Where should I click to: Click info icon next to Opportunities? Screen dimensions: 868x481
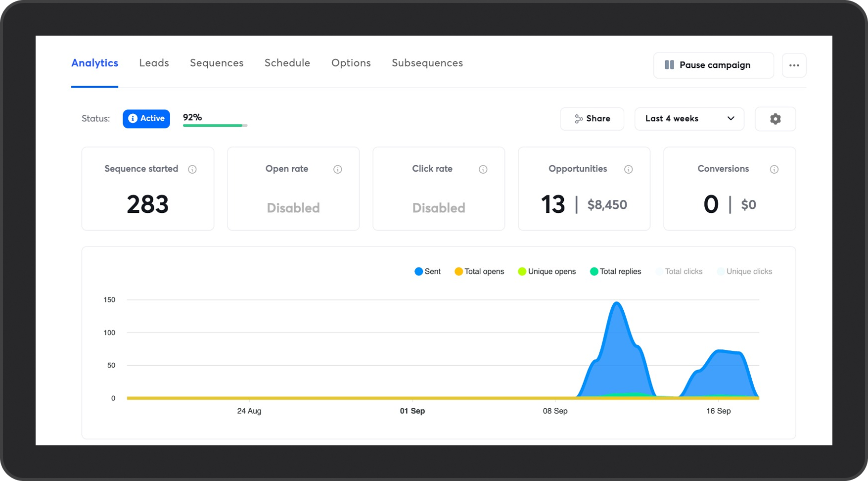(629, 169)
